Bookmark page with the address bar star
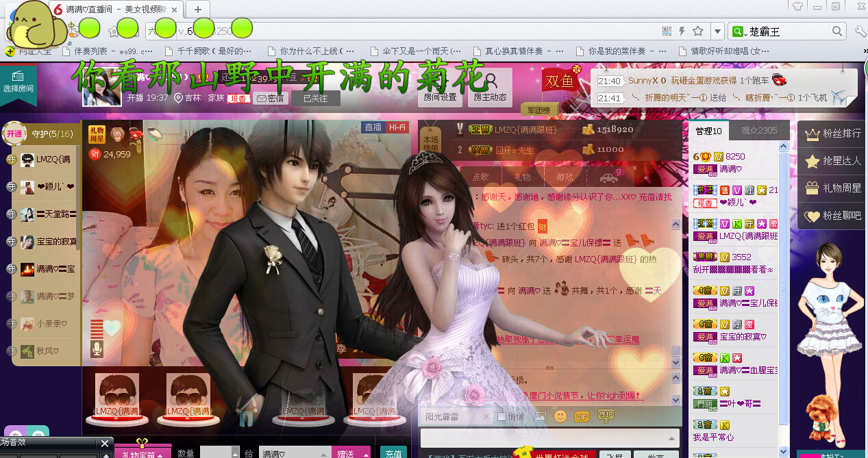Screen dimensions: 868x458 pos(698,31)
